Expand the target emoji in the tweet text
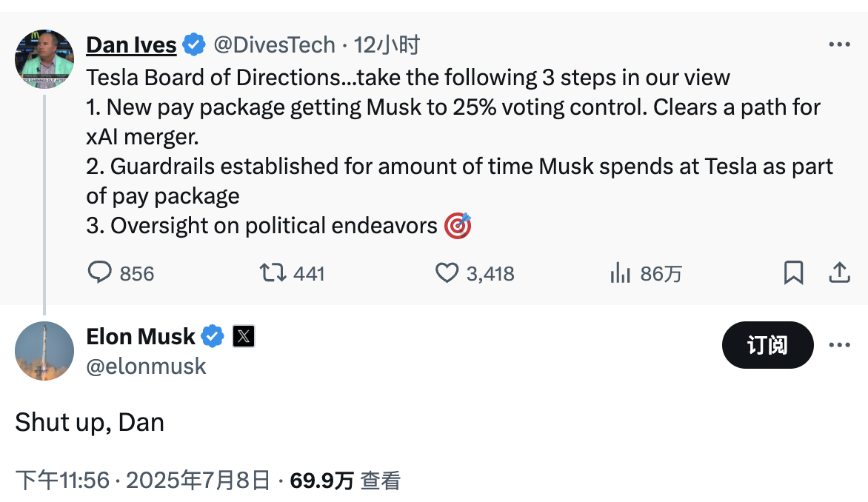Image resolution: width=868 pixels, height=502 pixels. (x=458, y=225)
